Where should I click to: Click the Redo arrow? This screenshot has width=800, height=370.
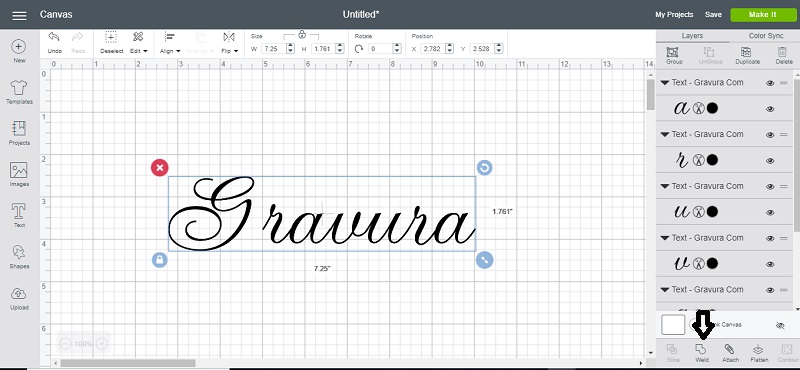coord(78,42)
